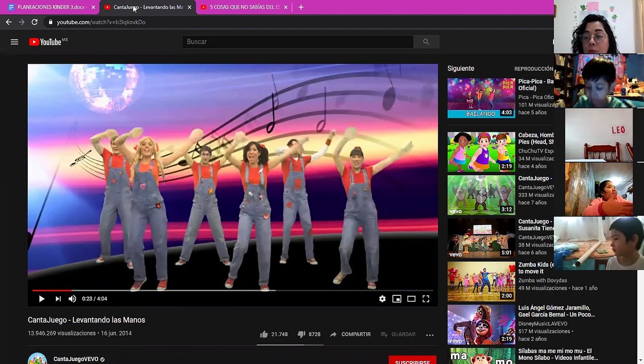Open the YouTube hamburger guide menu
Screen dimensions: 644x364
coord(14,42)
